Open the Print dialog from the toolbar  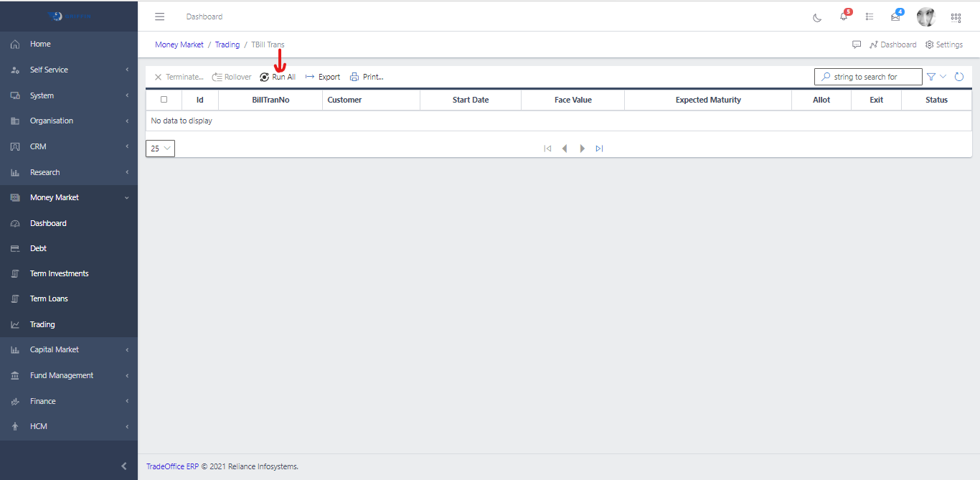coord(367,77)
